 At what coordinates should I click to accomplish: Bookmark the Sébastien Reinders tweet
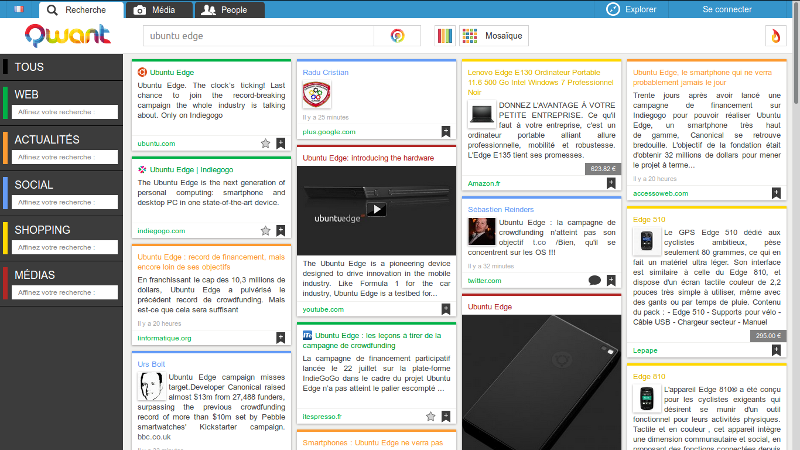click(x=611, y=280)
